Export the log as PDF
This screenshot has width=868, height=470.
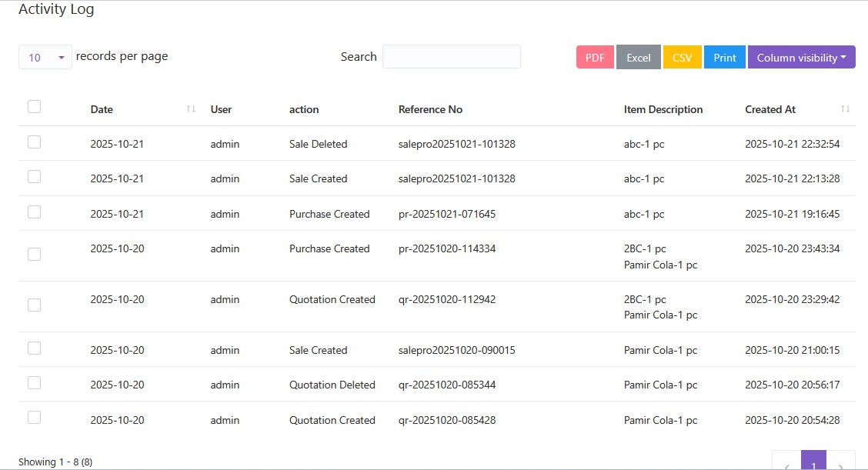point(595,58)
